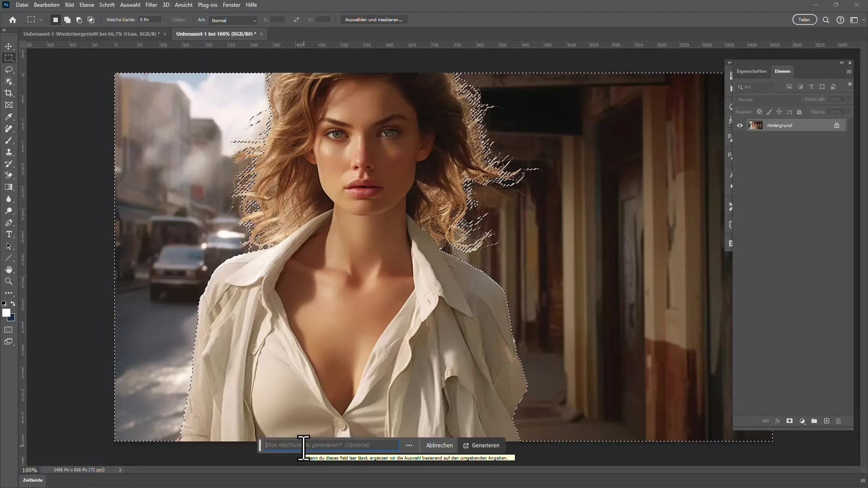Screen dimensions: 868x488
Task: Open the workspace switcher dropdown
Action: [858, 20]
